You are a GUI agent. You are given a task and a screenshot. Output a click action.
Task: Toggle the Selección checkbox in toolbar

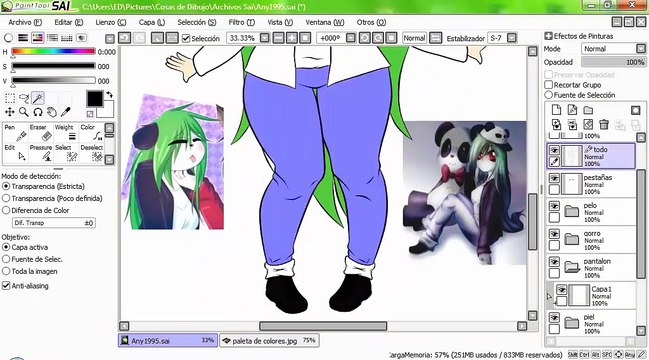pos(186,38)
